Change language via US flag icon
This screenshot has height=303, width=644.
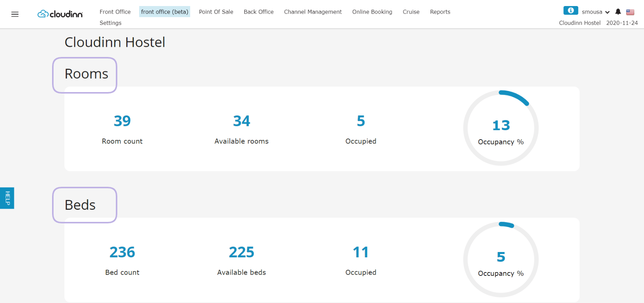(x=630, y=12)
